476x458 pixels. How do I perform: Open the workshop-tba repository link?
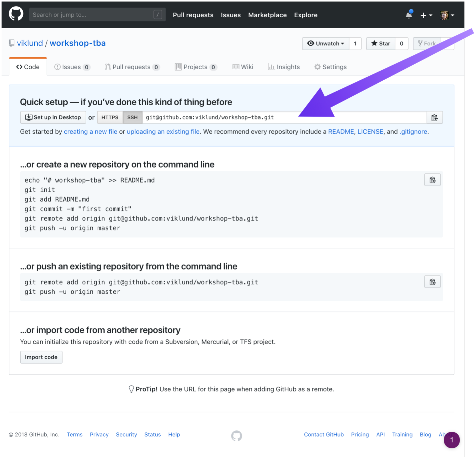coord(78,43)
